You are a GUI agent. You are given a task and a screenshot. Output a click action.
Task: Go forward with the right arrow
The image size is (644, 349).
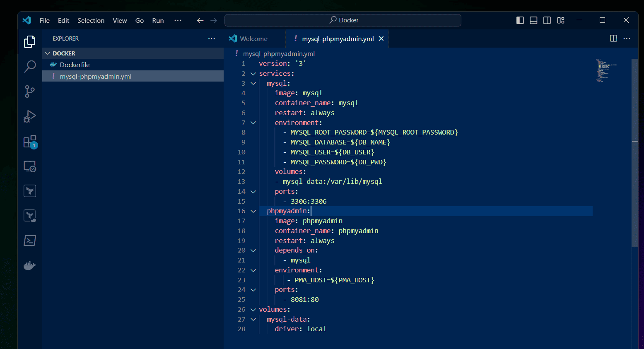point(214,20)
